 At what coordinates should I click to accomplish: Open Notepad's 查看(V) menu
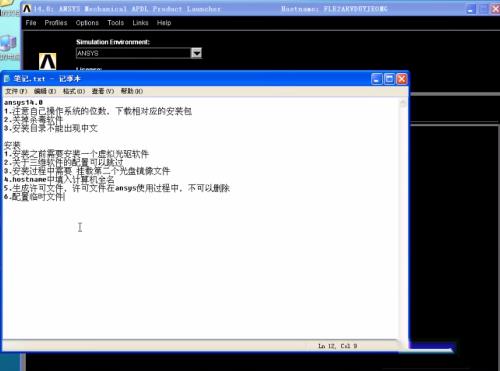tap(103, 91)
